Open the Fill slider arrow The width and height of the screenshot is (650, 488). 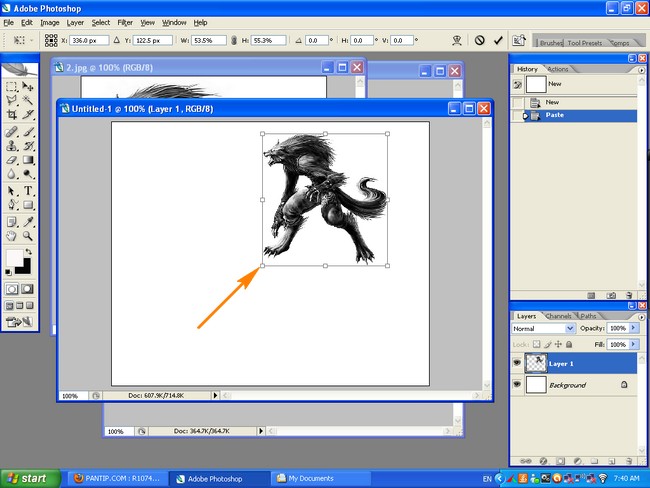(x=633, y=344)
